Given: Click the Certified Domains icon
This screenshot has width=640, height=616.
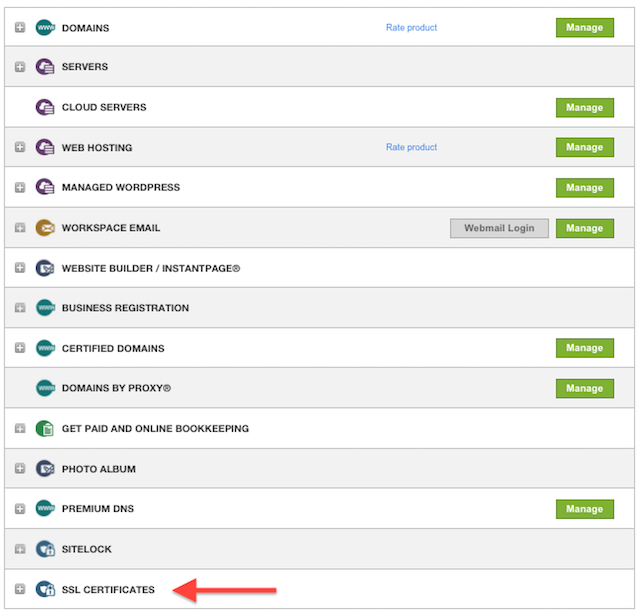Looking at the screenshot, I should pos(45,348).
